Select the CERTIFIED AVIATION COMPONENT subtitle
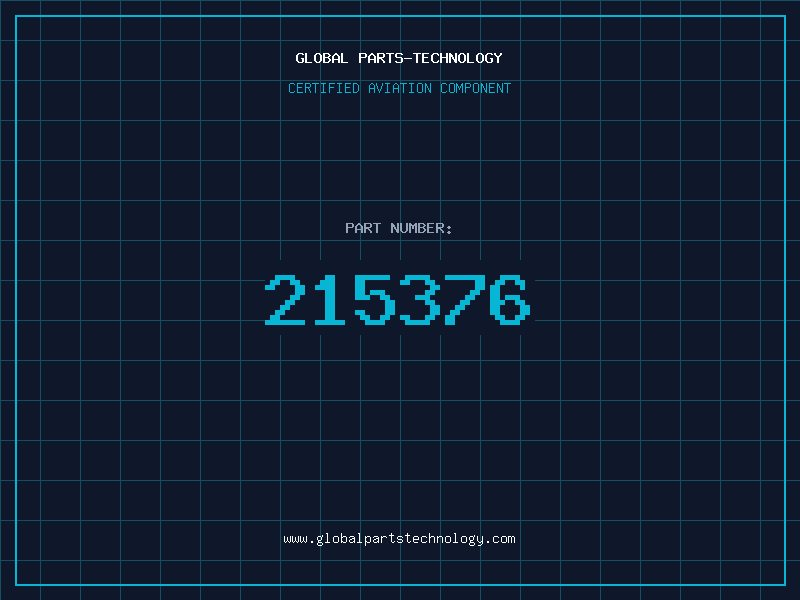The width and height of the screenshot is (800, 600). click(399, 88)
